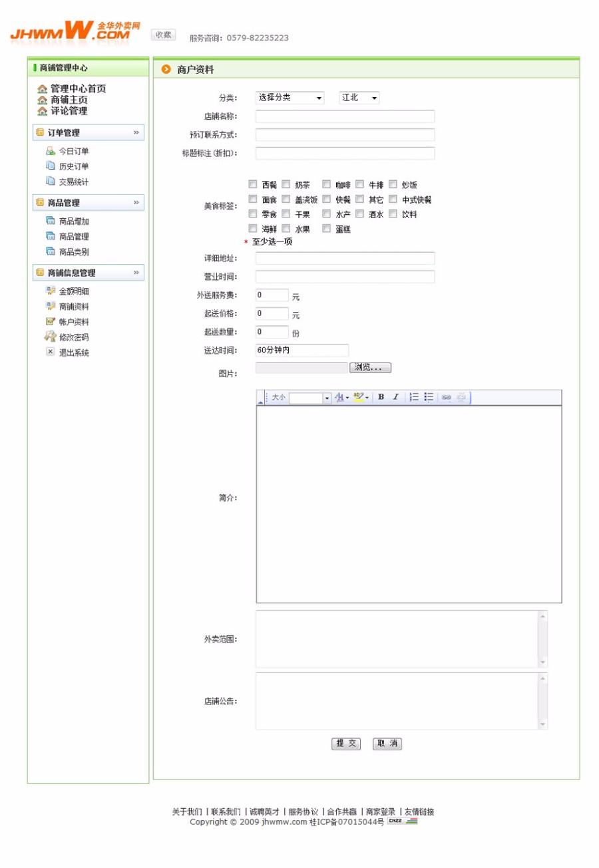Image resolution: width=599 pixels, height=868 pixels.
Task: Insert a hyperlink using the editor link icon
Action: (x=445, y=397)
